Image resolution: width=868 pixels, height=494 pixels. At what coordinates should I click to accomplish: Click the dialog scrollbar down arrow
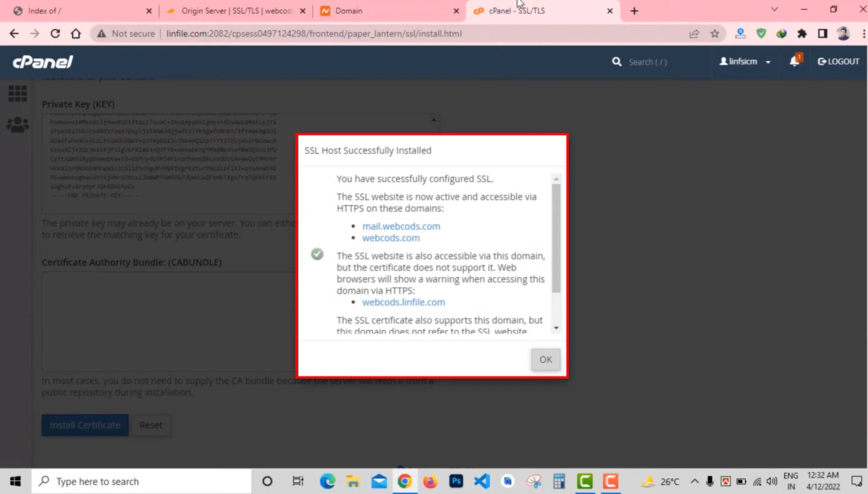(x=556, y=328)
